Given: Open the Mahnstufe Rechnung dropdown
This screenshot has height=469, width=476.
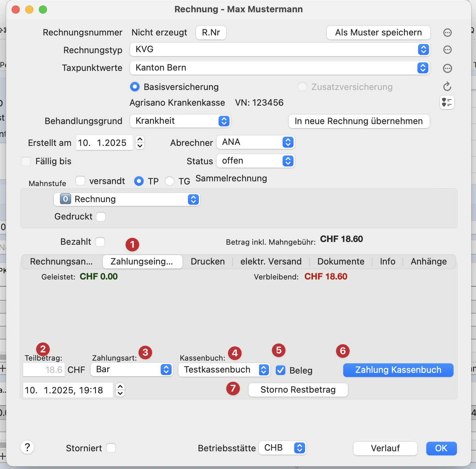Looking at the screenshot, I should (x=127, y=199).
